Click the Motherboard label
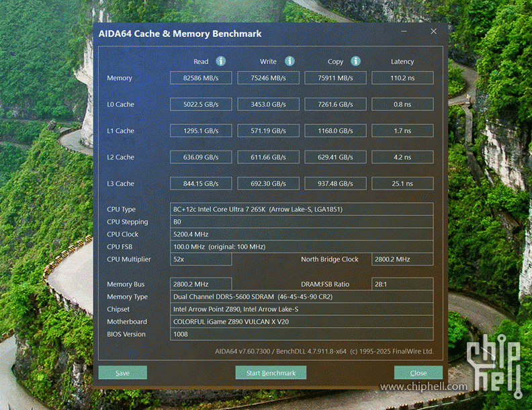This screenshot has height=410, width=532. (x=127, y=322)
